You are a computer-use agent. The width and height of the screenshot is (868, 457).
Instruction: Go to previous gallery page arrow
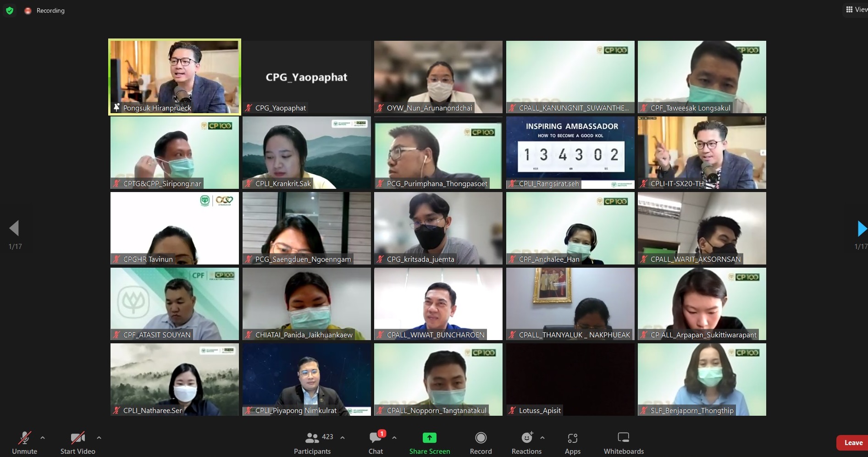coord(14,228)
